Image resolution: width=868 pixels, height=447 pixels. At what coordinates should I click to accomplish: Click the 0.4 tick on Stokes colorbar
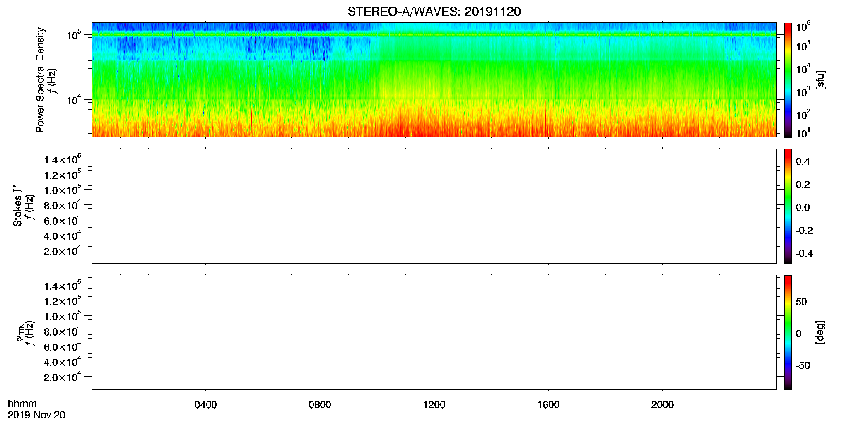point(803,162)
